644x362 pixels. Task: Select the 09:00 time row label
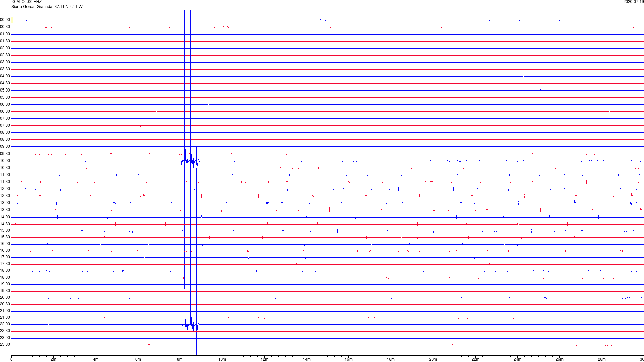click(x=5, y=146)
